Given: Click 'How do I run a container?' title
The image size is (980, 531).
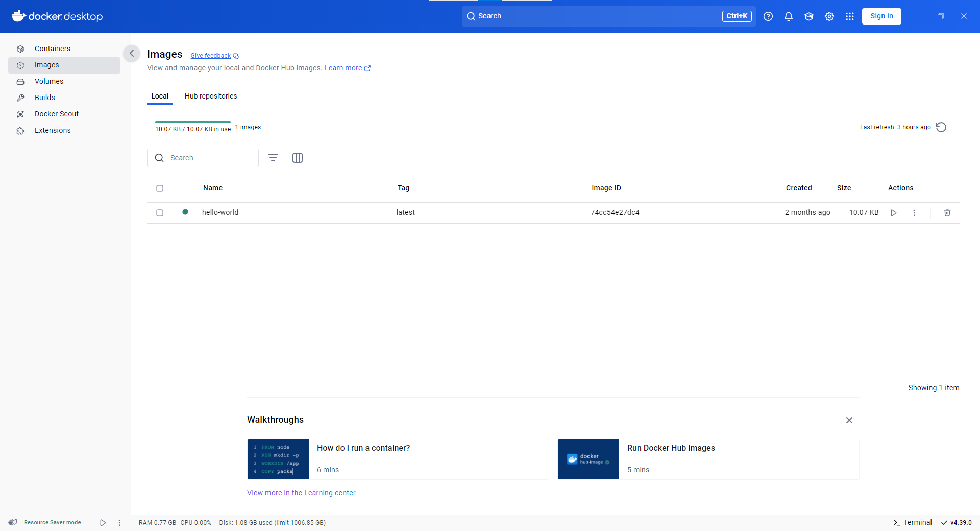Looking at the screenshot, I should (363, 448).
